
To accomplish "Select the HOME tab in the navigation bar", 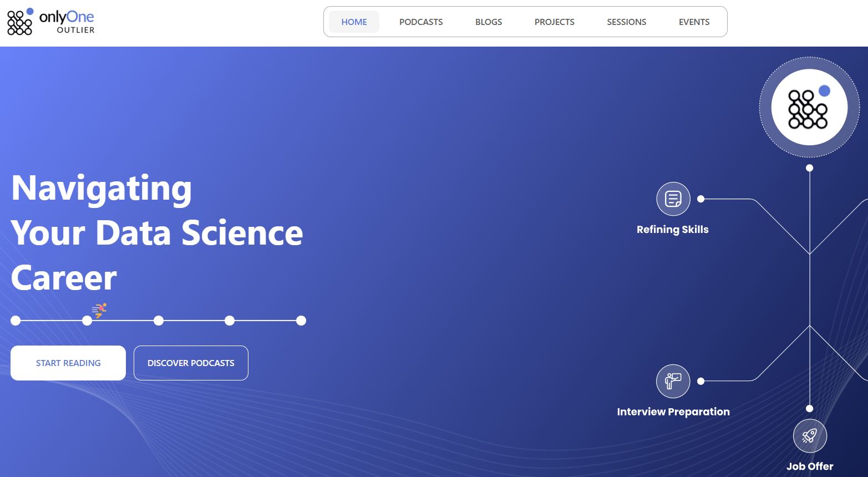I will pos(354,22).
